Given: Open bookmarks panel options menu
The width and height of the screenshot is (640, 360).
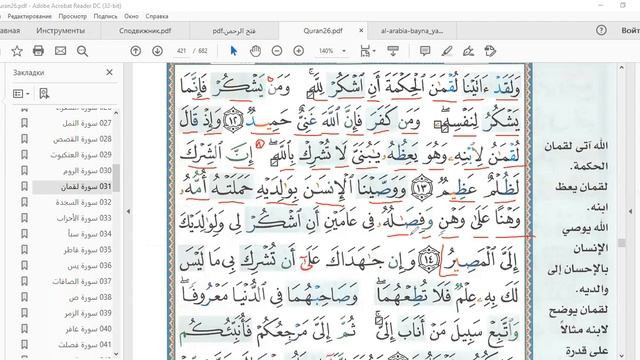Looking at the screenshot, I should pyautogui.click(x=21, y=94).
